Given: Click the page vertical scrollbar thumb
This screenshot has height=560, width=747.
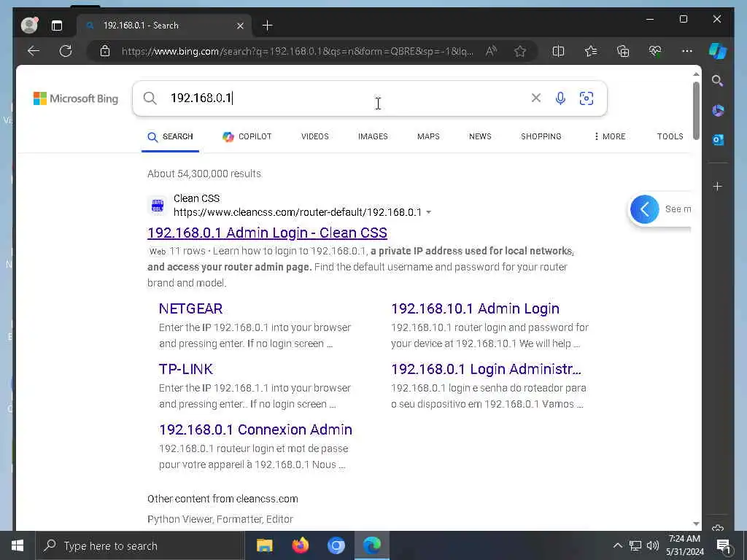Looking at the screenshot, I should pyautogui.click(x=696, y=111).
